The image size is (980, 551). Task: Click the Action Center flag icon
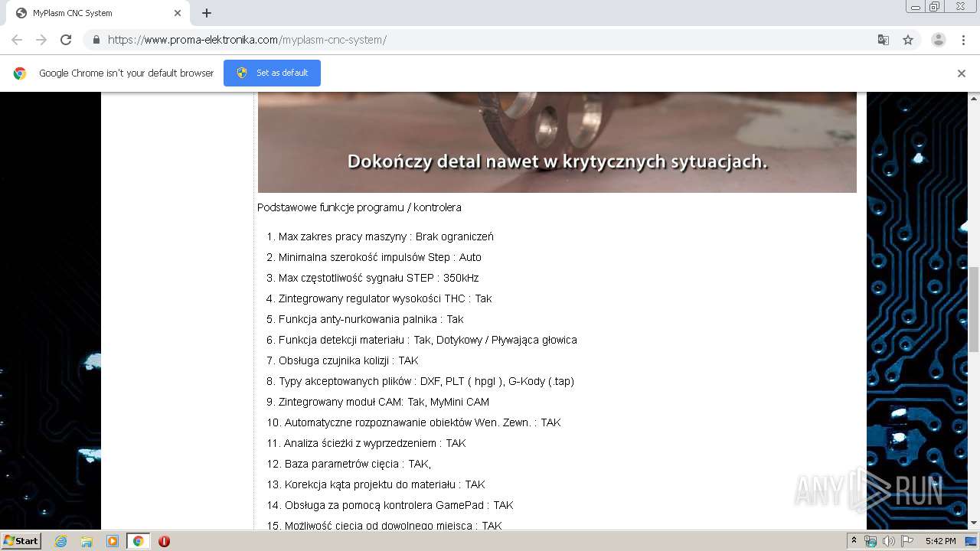(x=906, y=541)
